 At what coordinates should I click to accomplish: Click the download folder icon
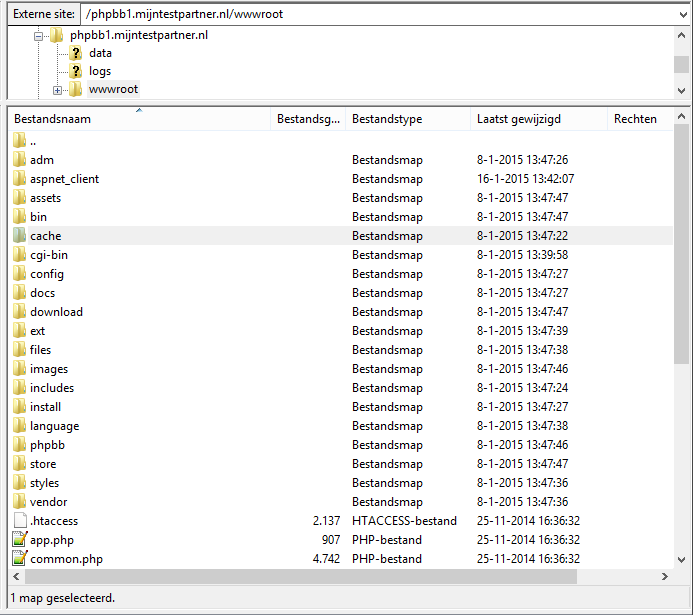[x=19, y=311]
